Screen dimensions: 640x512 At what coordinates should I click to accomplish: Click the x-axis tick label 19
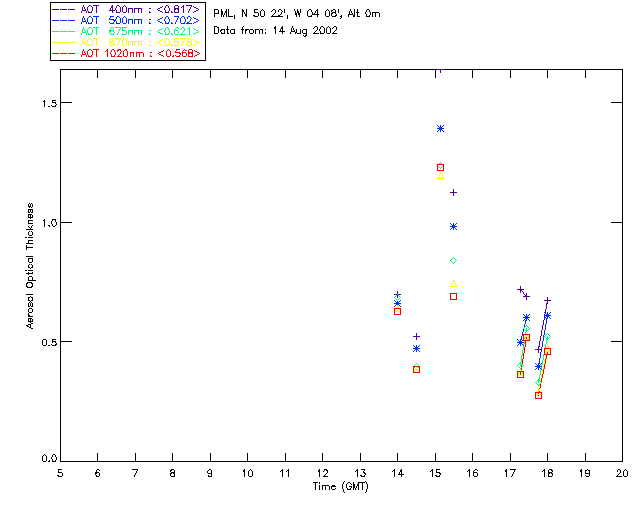(x=585, y=473)
